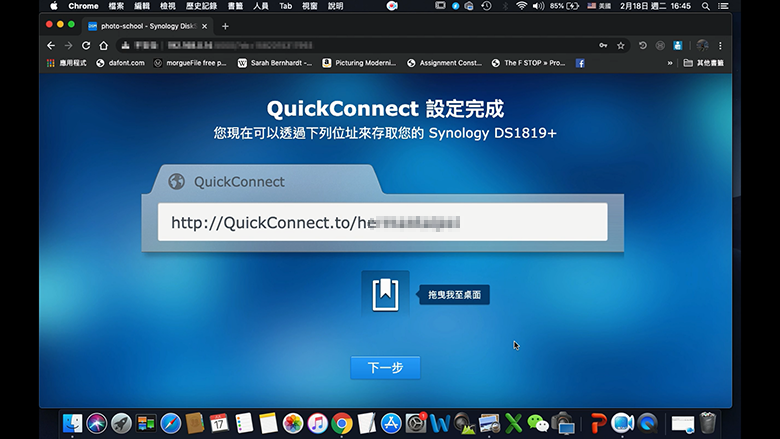Open 說明 menu in menu bar
The height and width of the screenshot is (439, 780).
[336, 6]
